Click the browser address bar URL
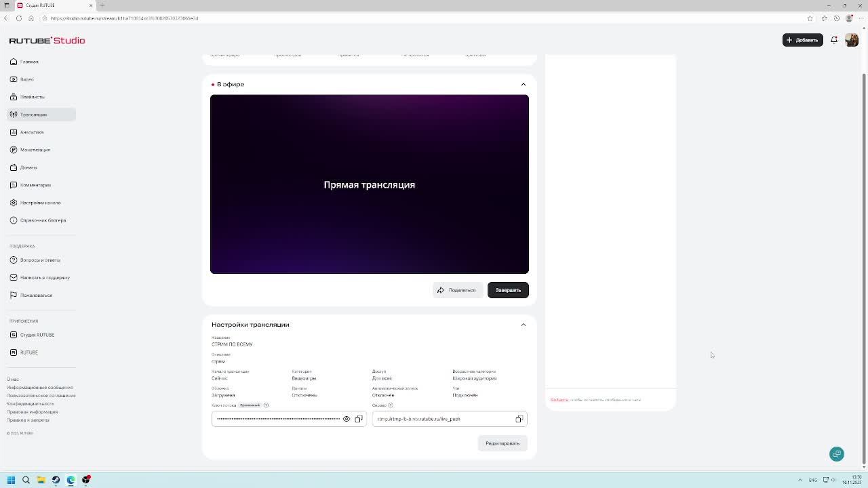Viewport: 868px width, 488px height. [124, 18]
